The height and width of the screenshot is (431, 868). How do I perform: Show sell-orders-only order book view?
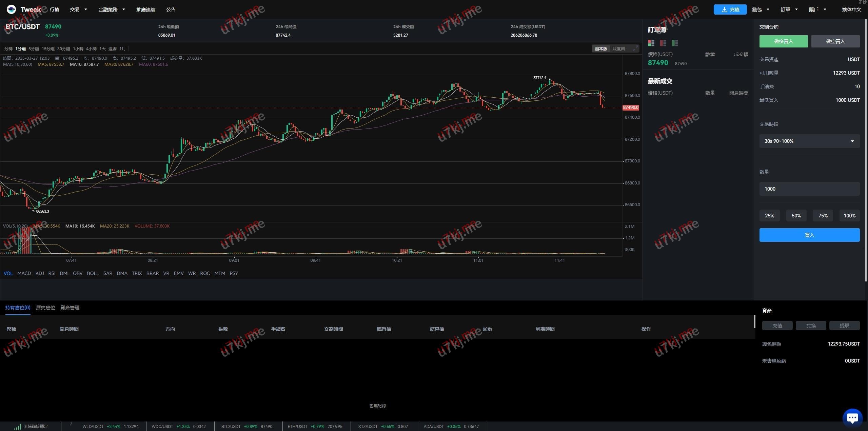[x=663, y=43]
